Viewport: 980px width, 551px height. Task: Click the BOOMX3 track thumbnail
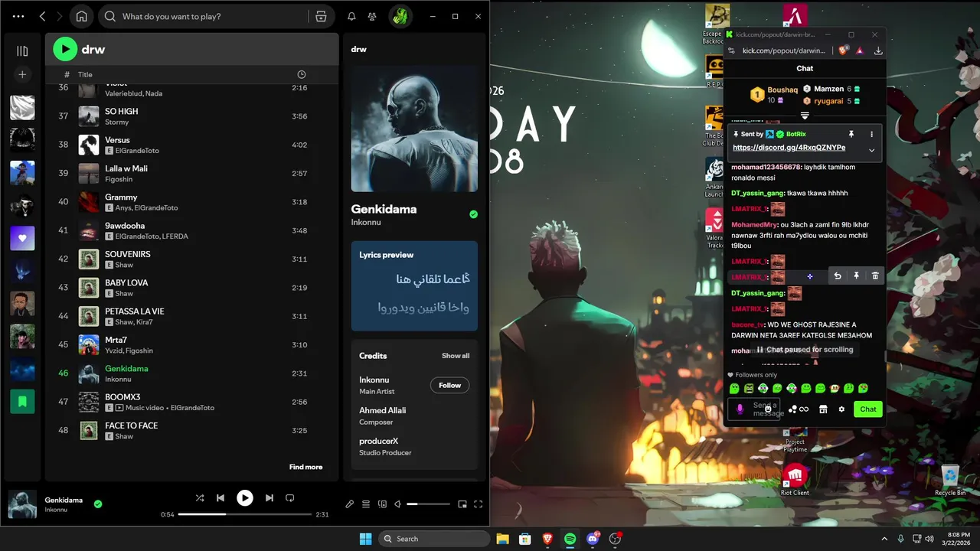point(88,402)
